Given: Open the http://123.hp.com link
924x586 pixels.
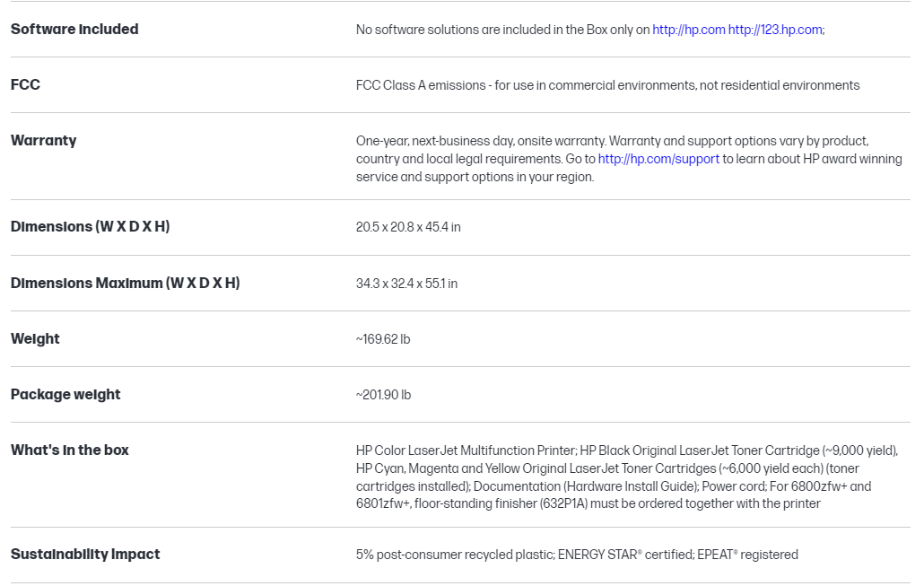Looking at the screenshot, I should 775,30.
